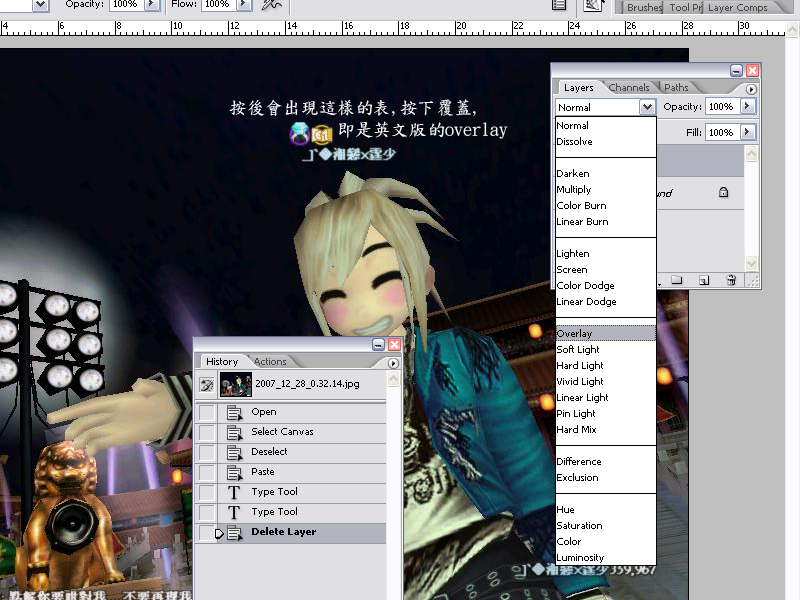
Task: Create a new layer set folder icon
Action: (677, 280)
